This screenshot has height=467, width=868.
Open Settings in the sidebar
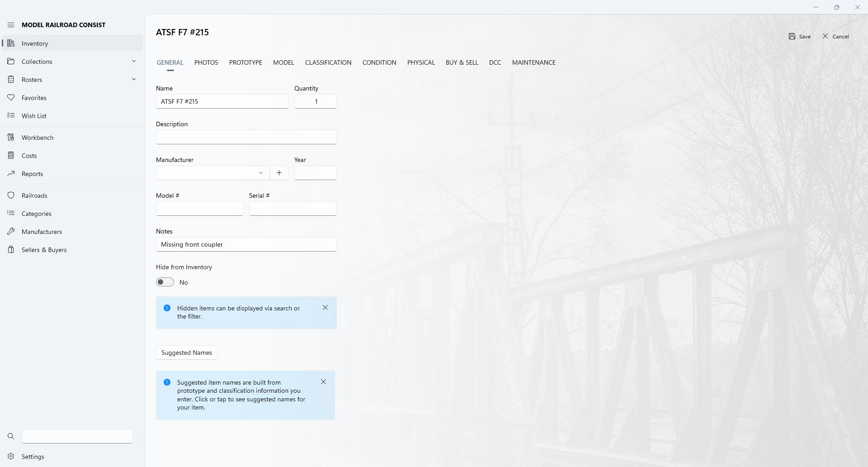point(72,457)
